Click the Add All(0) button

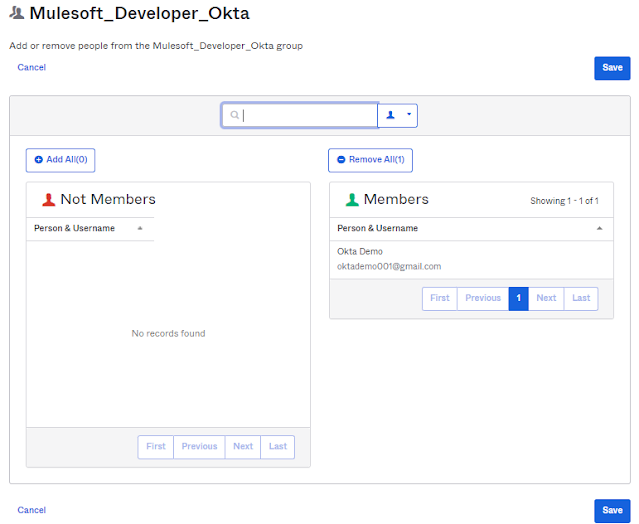click(x=60, y=160)
